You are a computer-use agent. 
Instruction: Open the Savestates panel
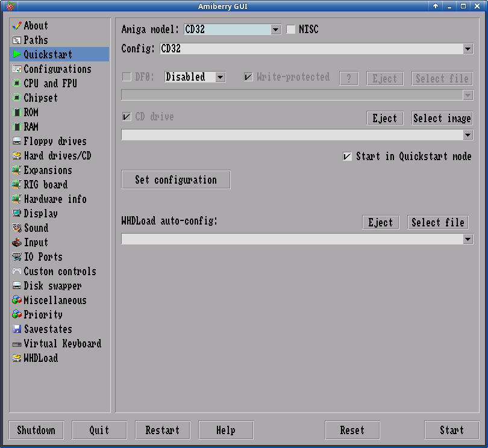59,329
